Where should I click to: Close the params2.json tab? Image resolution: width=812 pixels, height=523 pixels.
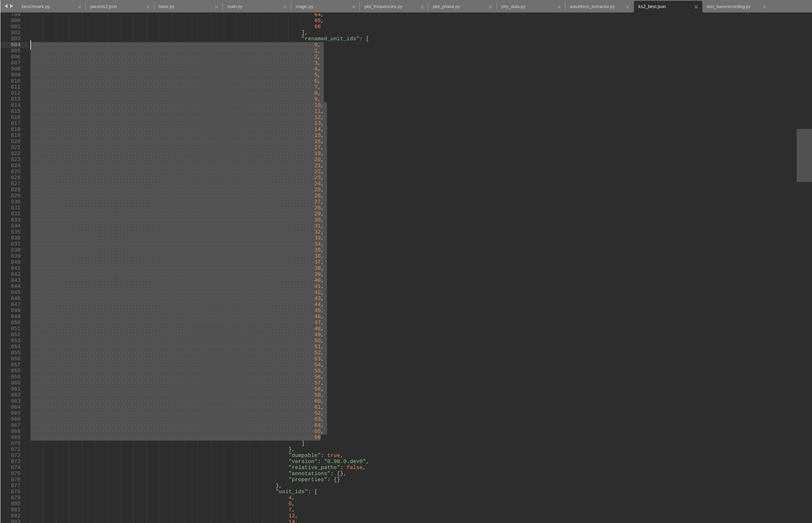tap(148, 6)
